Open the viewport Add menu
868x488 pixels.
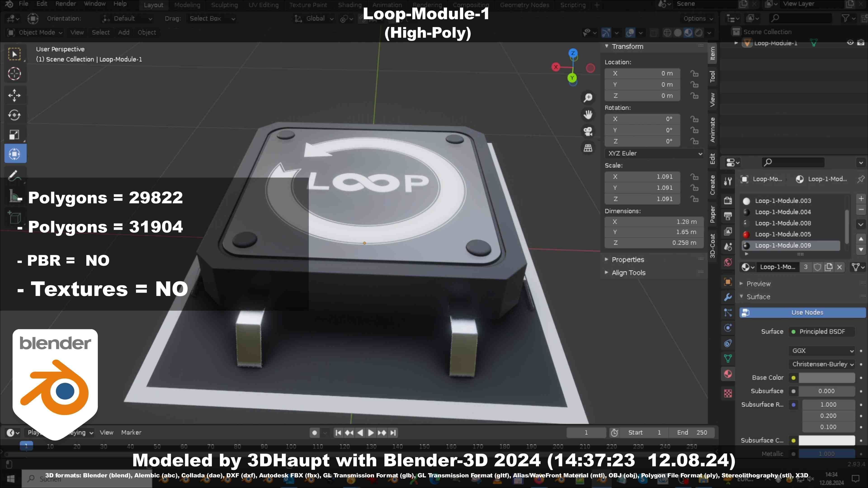tap(124, 32)
